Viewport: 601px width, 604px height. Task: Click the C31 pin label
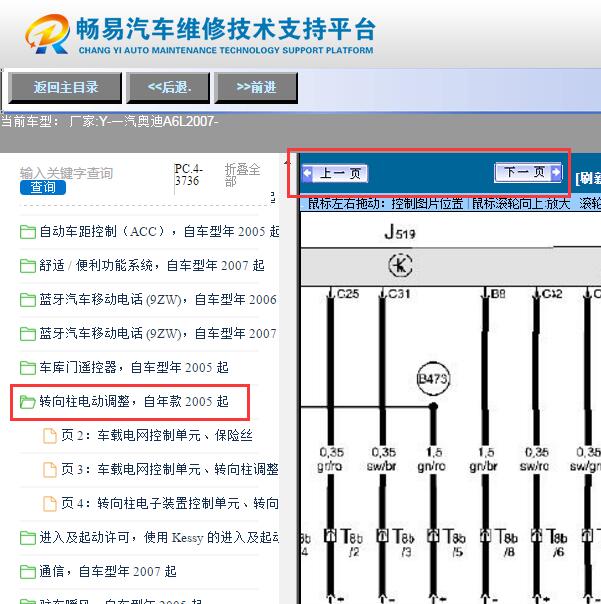[x=400, y=294]
